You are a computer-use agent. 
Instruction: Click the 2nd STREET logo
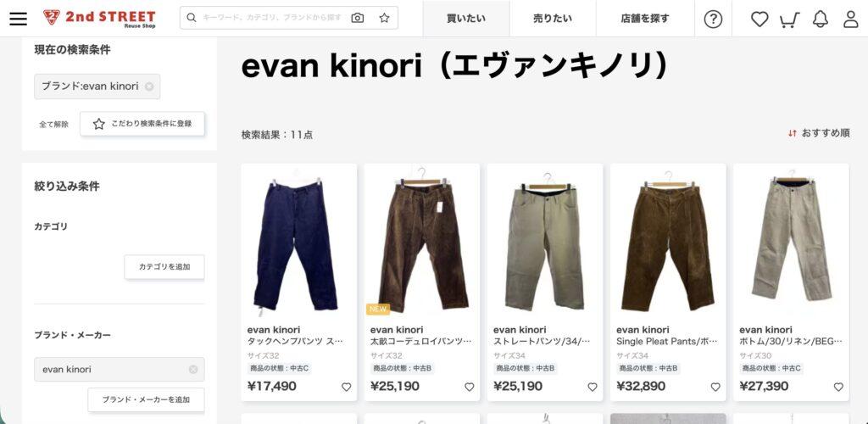point(100,19)
